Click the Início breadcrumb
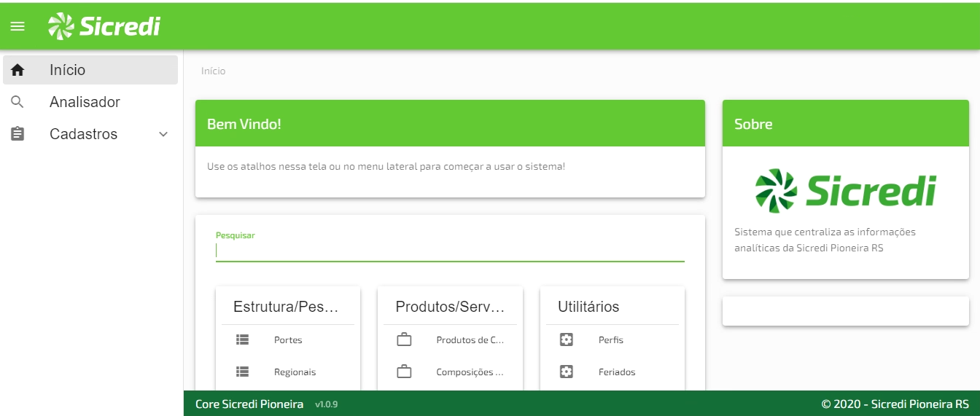 pos(214,71)
